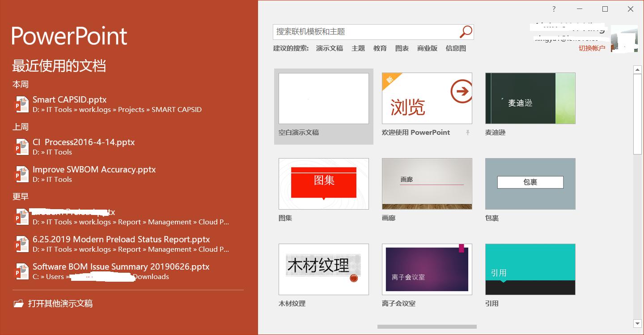Image resolution: width=644 pixels, height=335 pixels.
Task: Open CI Process2016-4-14.pptx recent document
Action: 128,146
